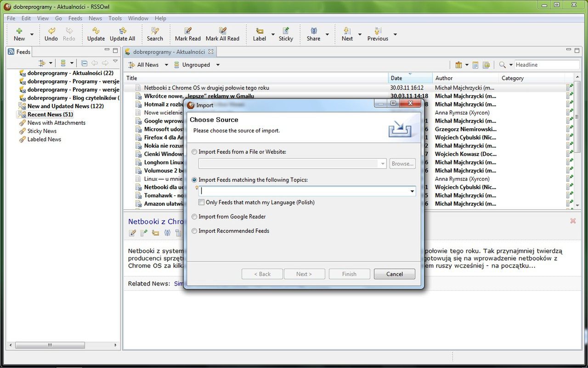Click the Undo toolbar icon

pos(51,31)
